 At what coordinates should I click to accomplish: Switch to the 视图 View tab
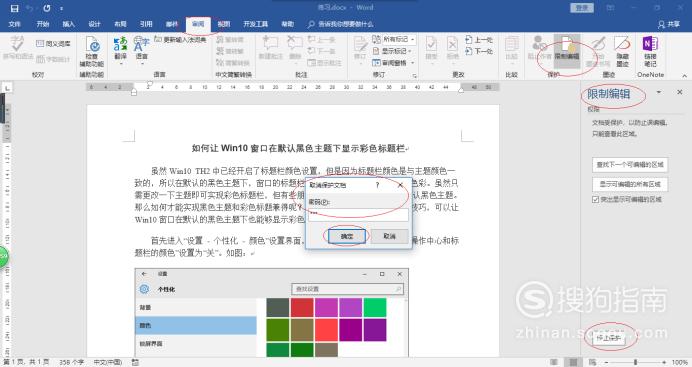click(x=224, y=24)
